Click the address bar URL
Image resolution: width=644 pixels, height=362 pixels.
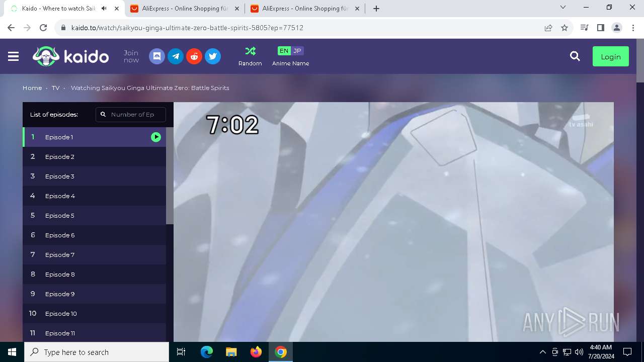coord(187,28)
